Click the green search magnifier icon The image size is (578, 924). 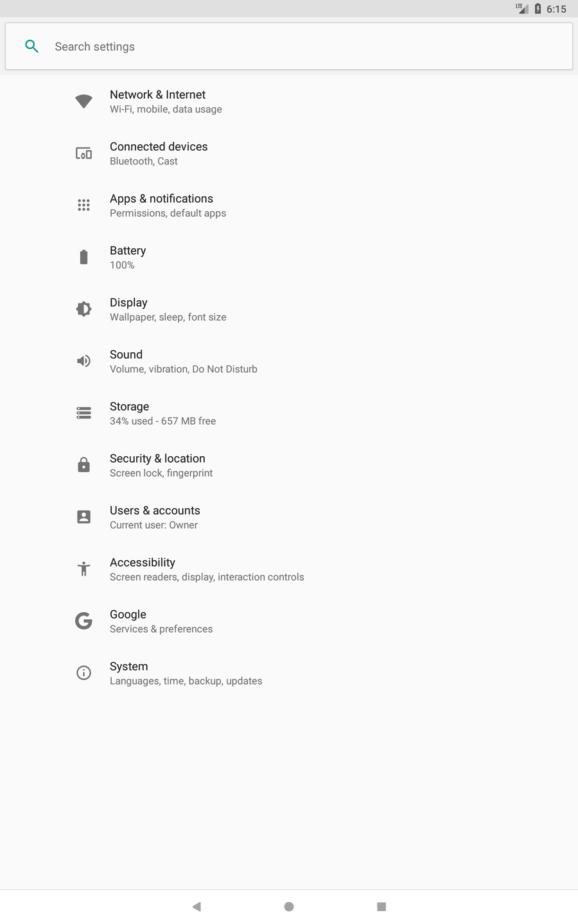(31, 46)
